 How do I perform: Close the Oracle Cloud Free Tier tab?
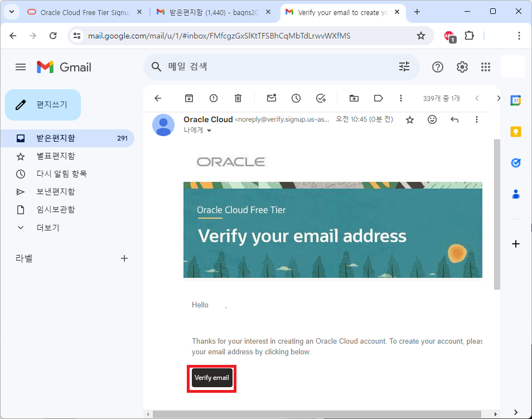coord(139,12)
